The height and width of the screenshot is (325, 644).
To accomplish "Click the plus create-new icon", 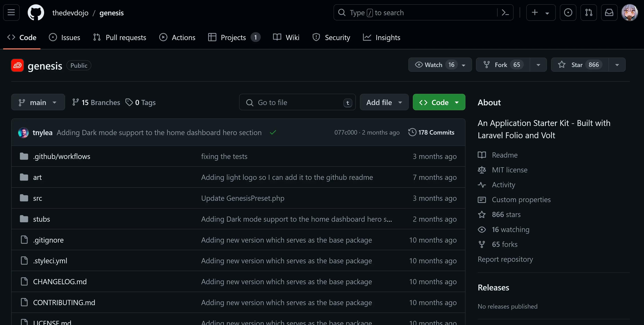I will pyautogui.click(x=534, y=12).
